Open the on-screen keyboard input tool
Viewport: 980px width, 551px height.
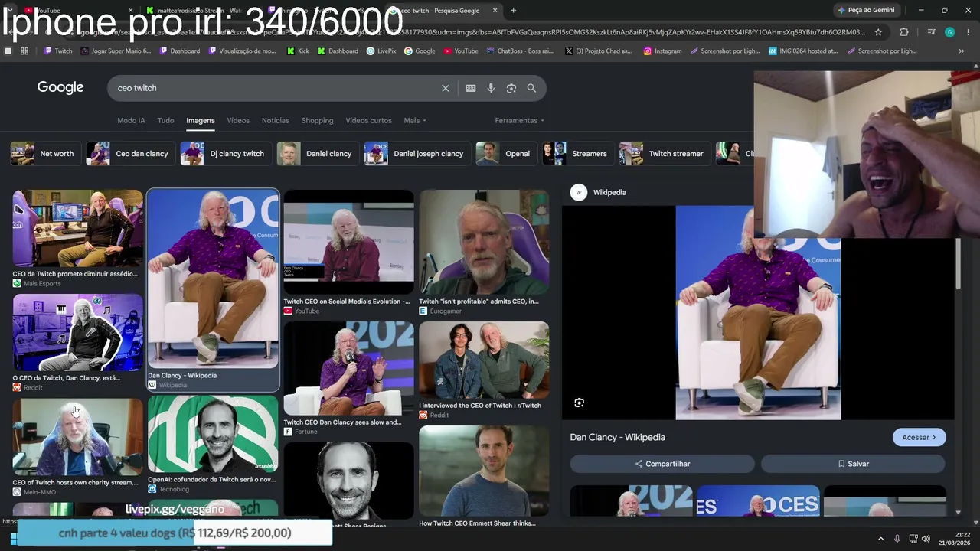click(x=471, y=88)
